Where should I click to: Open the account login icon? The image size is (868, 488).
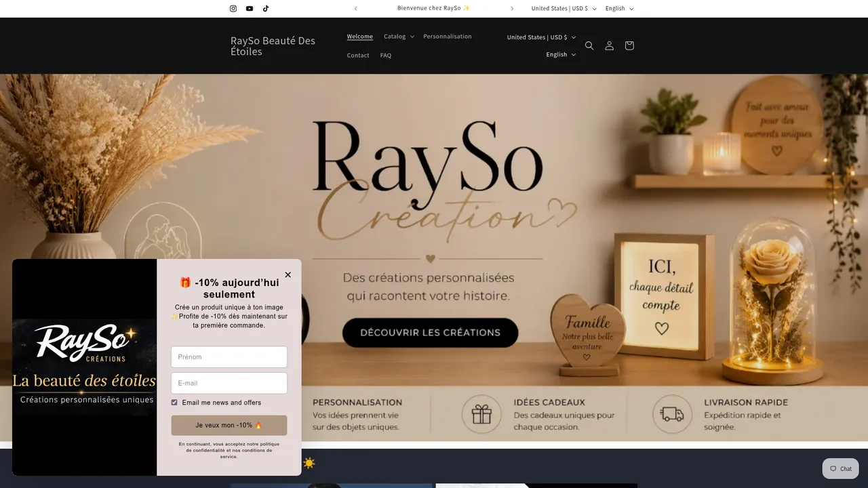coord(609,45)
